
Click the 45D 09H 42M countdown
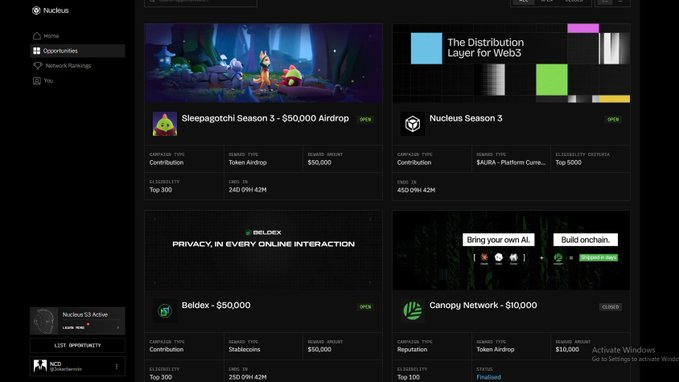416,190
